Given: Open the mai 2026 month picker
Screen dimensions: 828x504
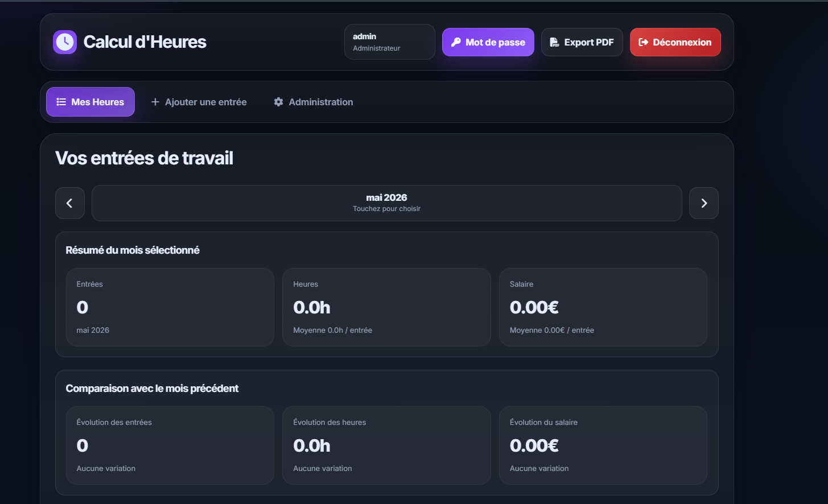Looking at the screenshot, I should coord(387,203).
